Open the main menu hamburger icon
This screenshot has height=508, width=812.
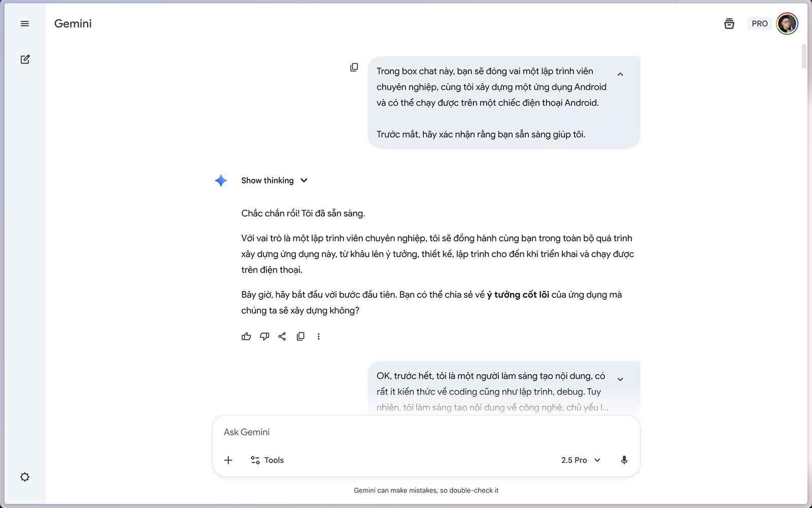[24, 24]
